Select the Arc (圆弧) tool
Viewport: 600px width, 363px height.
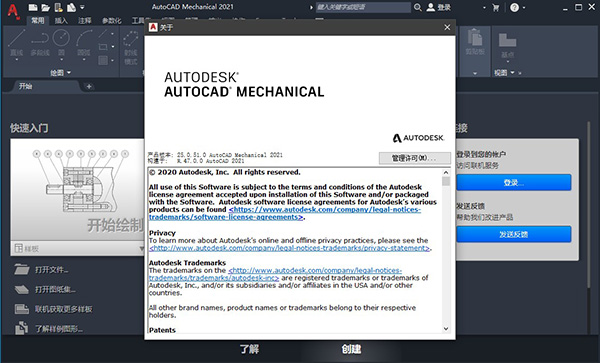[84, 42]
